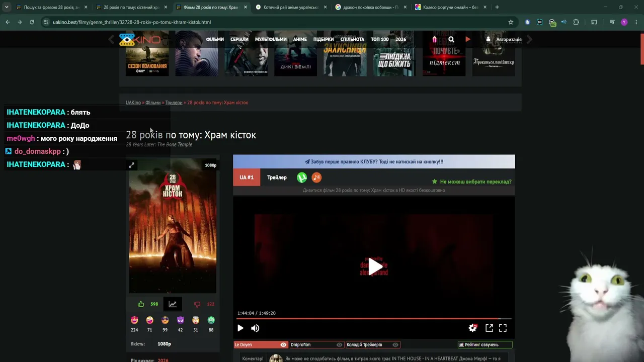This screenshot has height=362, width=644.
Task: Click the pink gift icon in header
Action: (x=435, y=39)
